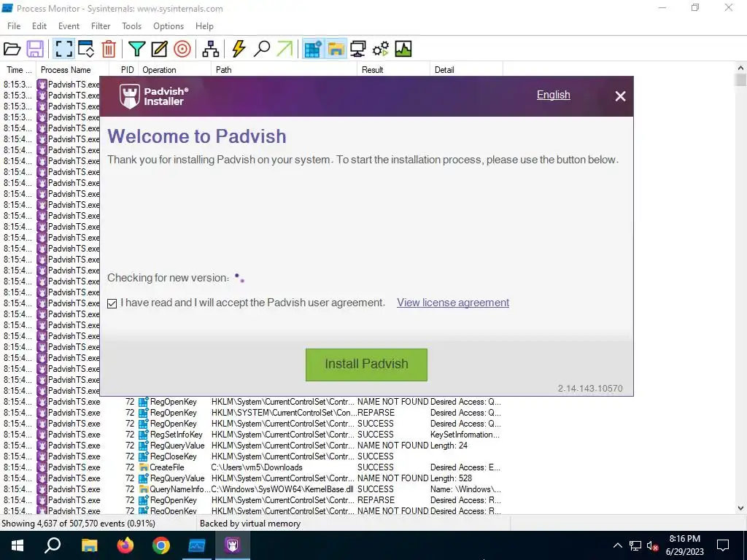Screen dimensions: 747x560
Task: Clear the display with the trash icon
Action: (109, 49)
